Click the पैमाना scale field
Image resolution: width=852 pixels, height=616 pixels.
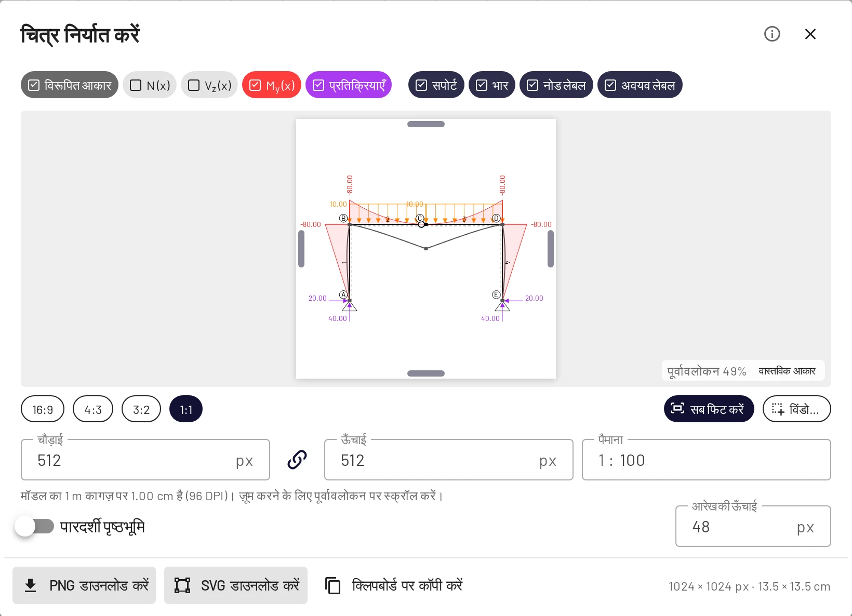click(x=707, y=460)
